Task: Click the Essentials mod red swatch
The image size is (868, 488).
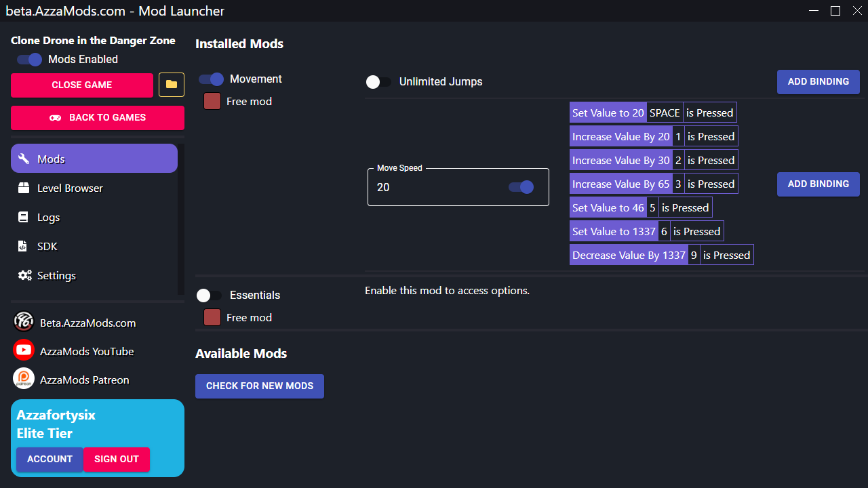Action: point(212,317)
